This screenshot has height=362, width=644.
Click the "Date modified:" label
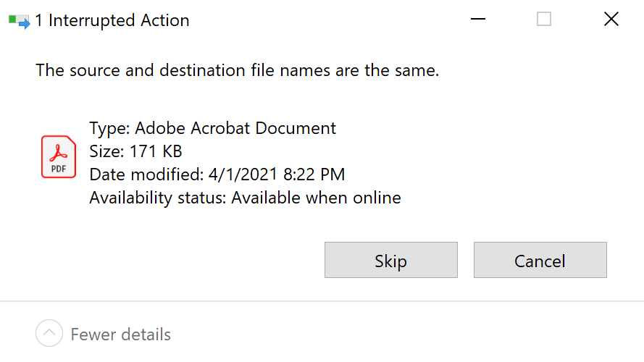point(146,174)
